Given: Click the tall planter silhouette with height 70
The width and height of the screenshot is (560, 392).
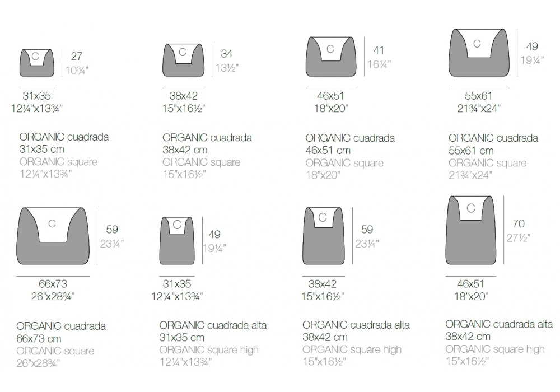Looking at the screenshot, I should coord(470,230).
